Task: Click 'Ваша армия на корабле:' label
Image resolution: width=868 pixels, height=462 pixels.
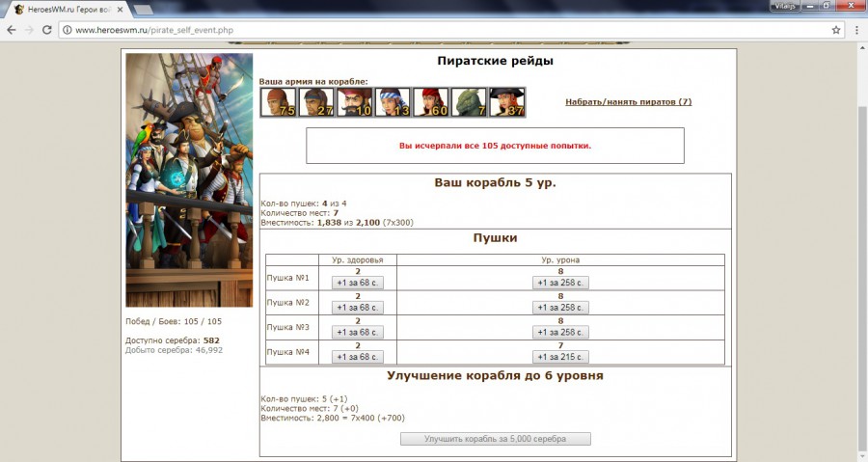Action: point(313,81)
